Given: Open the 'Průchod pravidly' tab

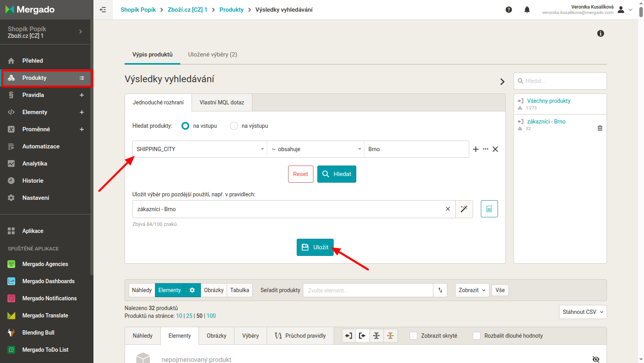Looking at the screenshot, I should click(x=300, y=336).
